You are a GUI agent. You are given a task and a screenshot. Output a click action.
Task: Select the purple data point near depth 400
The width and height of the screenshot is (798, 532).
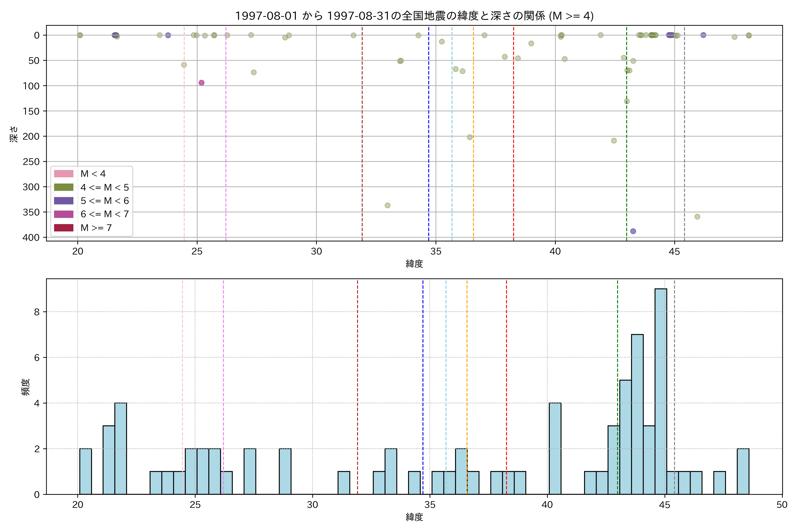[x=633, y=231]
